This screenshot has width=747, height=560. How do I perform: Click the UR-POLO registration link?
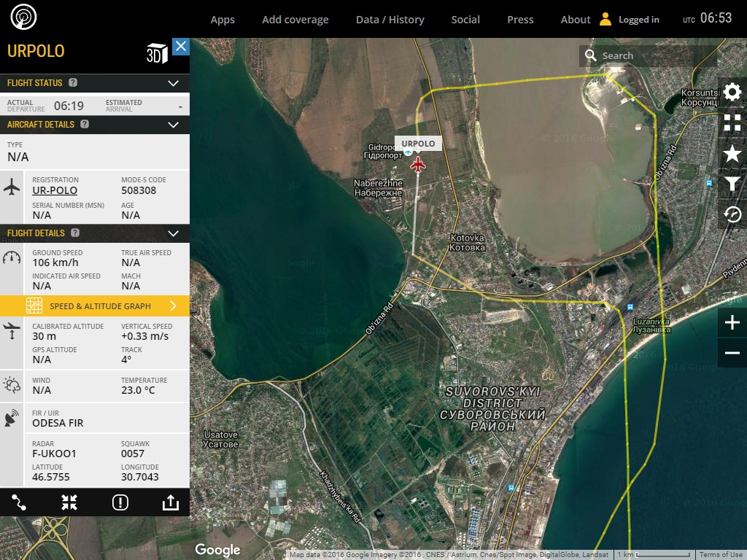[55, 191]
